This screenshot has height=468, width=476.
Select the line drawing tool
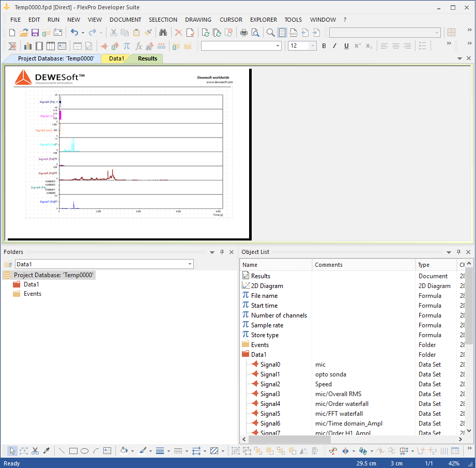click(62, 451)
